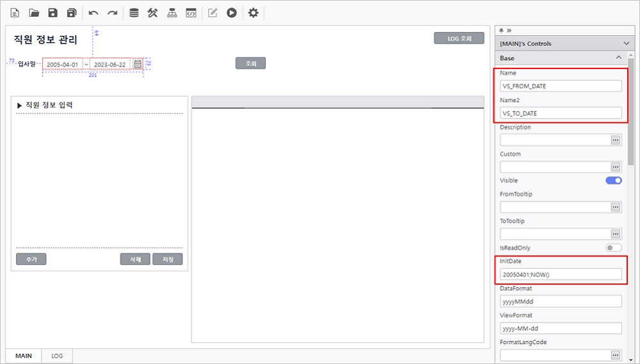Open the FormatLangCode ellipsis editor

pos(615,355)
